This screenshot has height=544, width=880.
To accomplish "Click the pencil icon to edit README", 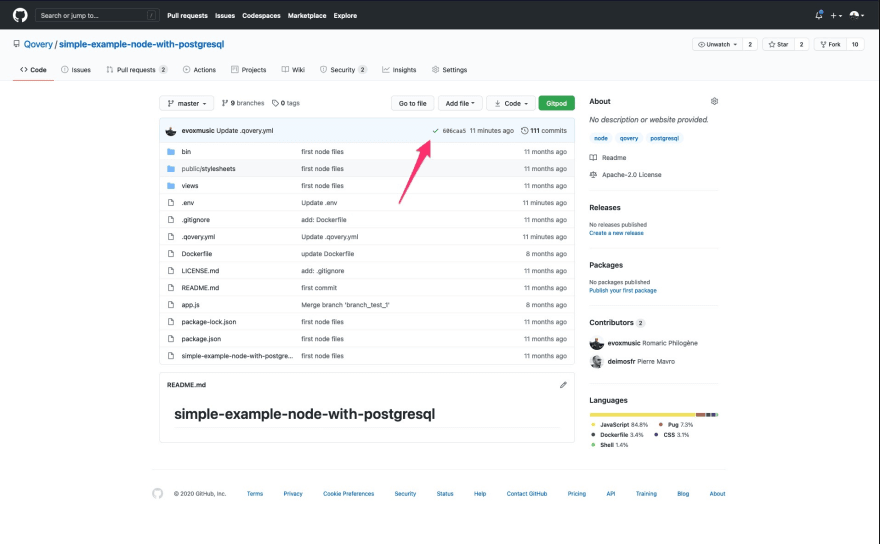I will [563, 385].
